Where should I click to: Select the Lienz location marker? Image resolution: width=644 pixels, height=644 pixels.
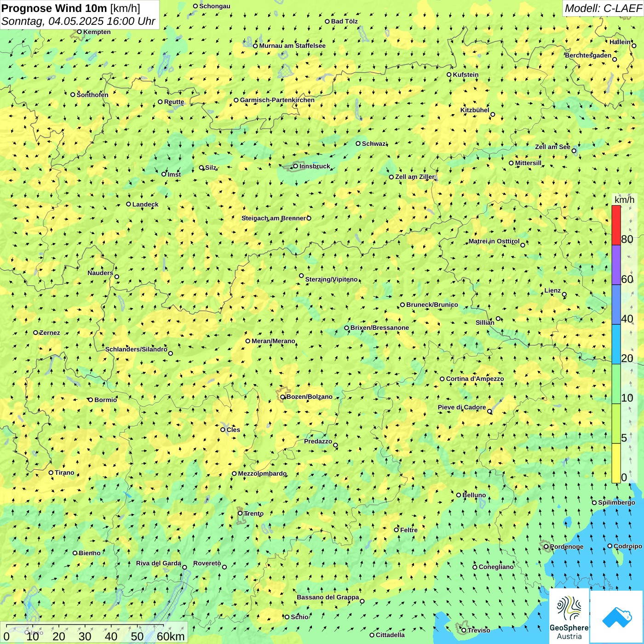pyautogui.click(x=564, y=294)
